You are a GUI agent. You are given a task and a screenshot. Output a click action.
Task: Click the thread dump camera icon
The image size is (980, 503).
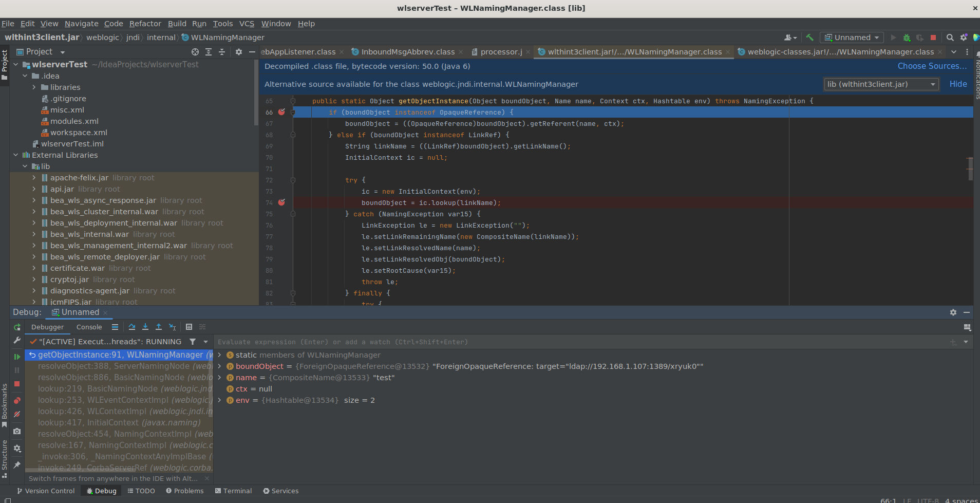(17, 431)
